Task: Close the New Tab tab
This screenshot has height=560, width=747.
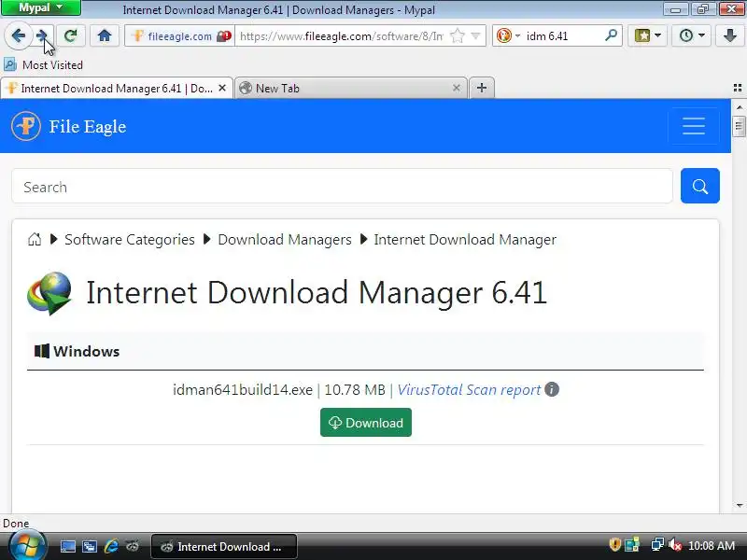Action: click(x=457, y=88)
